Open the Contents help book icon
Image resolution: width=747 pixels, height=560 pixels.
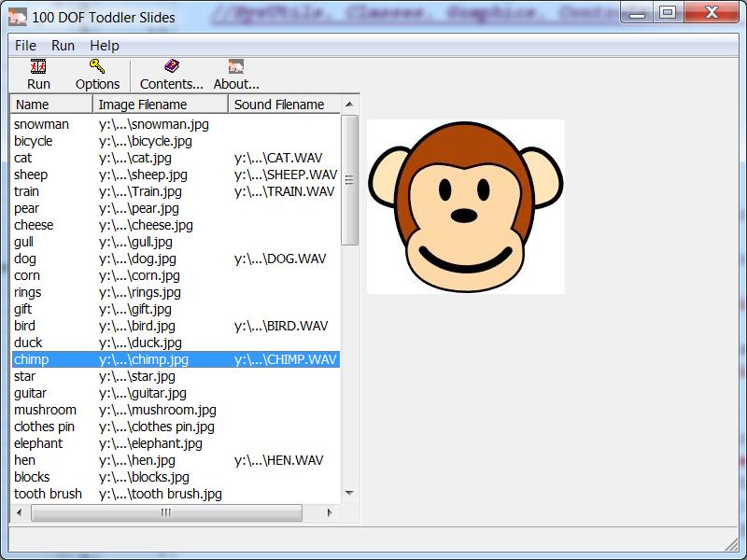point(171,66)
